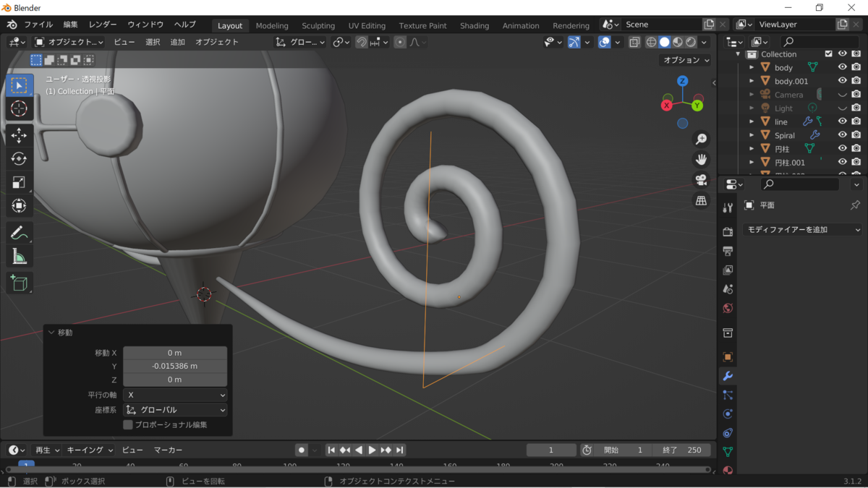Choose the Rotate tool in the toolbar

(x=20, y=159)
